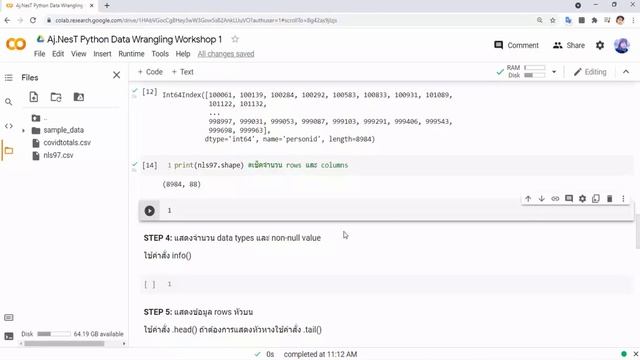Viewport: 640px width, 360px height.
Task: Open a new browser tab
Action: 107,6
